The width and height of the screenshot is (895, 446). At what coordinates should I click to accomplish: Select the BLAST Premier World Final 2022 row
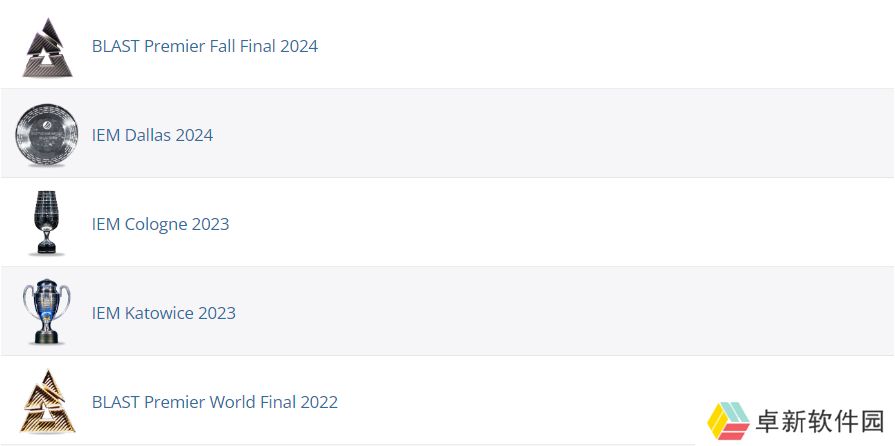448,401
